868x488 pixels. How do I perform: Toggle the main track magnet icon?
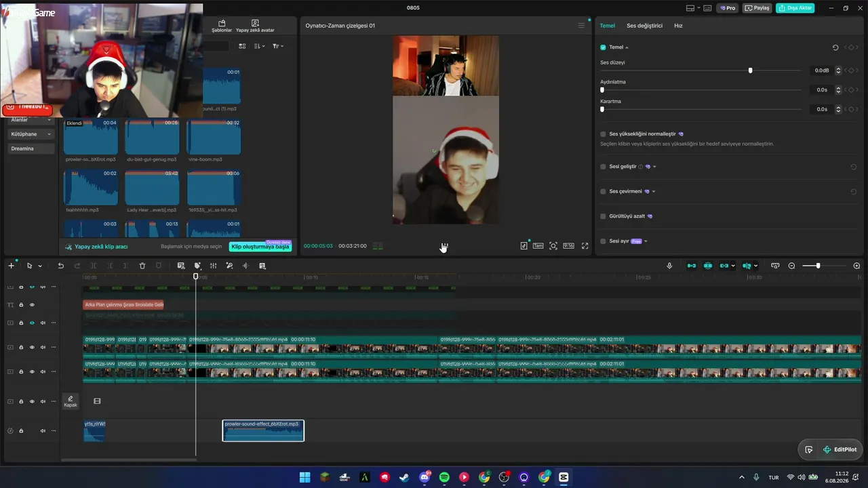click(692, 266)
